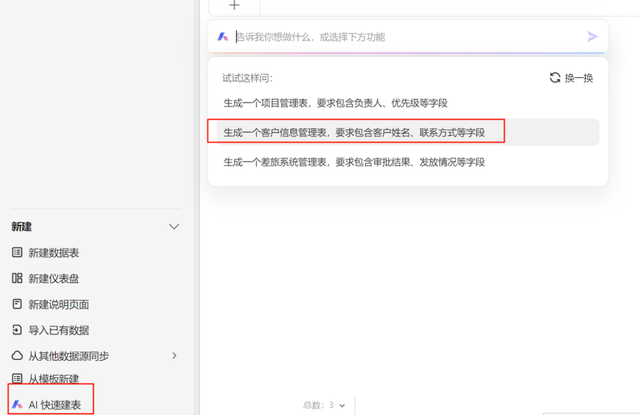Click the 导入已有数据 import icon
This screenshot has height=415, width=640.
tap(17, 330)
